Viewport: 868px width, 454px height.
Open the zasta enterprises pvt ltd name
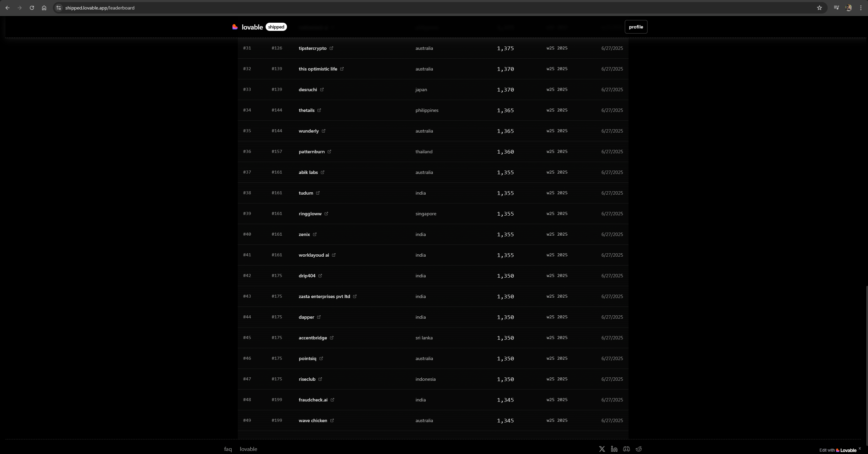[324, 296]
